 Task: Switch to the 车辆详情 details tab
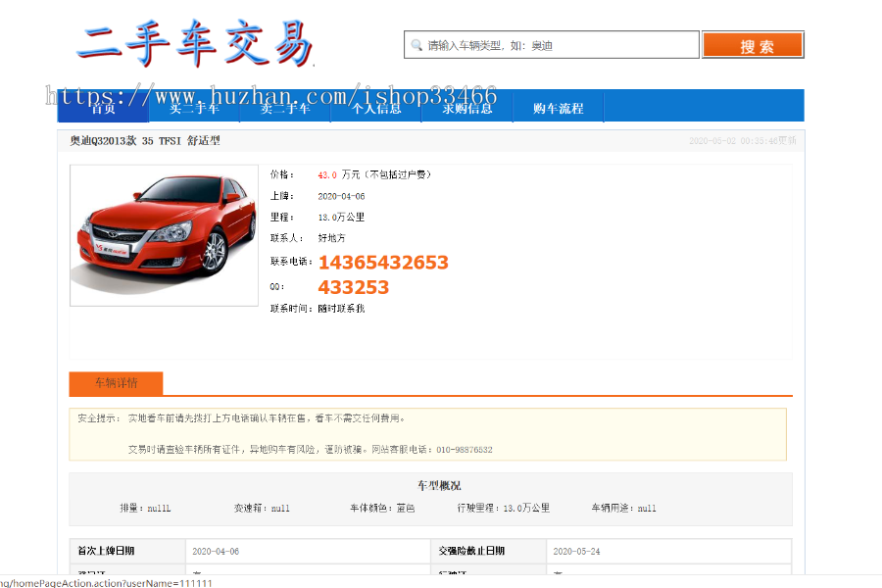(115, 384)
